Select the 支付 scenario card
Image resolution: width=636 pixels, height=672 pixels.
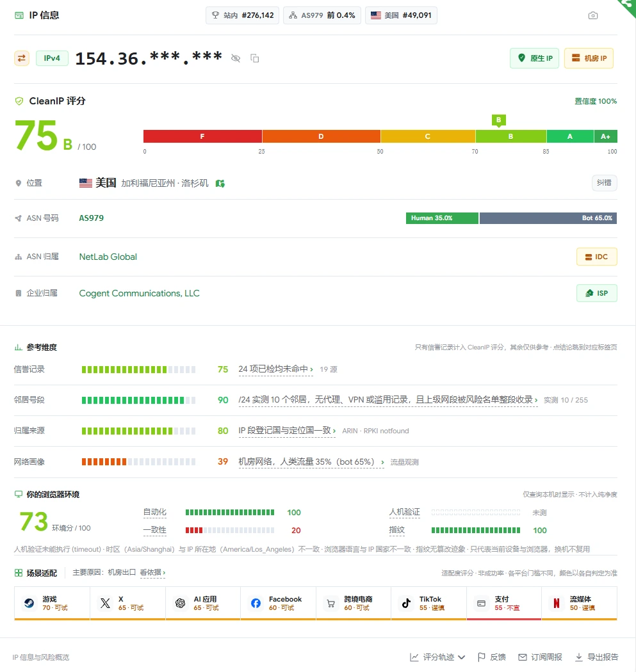(x=504, y=604)
